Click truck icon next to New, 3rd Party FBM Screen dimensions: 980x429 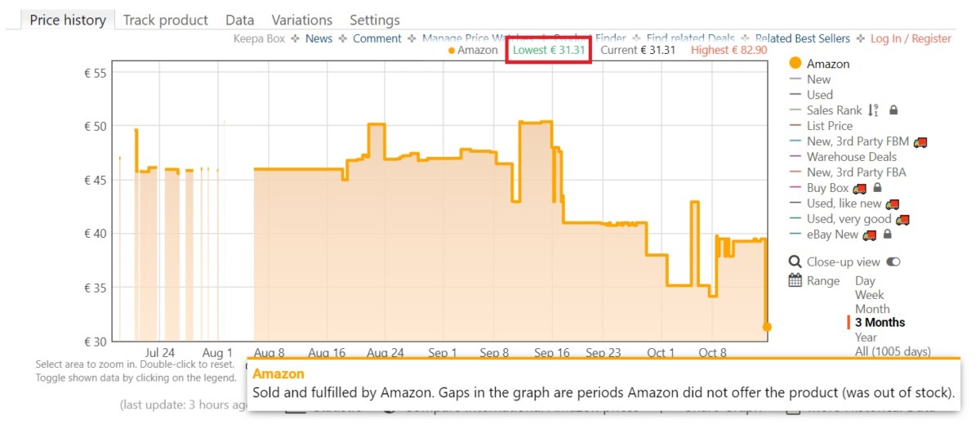(x=920, y=142)
